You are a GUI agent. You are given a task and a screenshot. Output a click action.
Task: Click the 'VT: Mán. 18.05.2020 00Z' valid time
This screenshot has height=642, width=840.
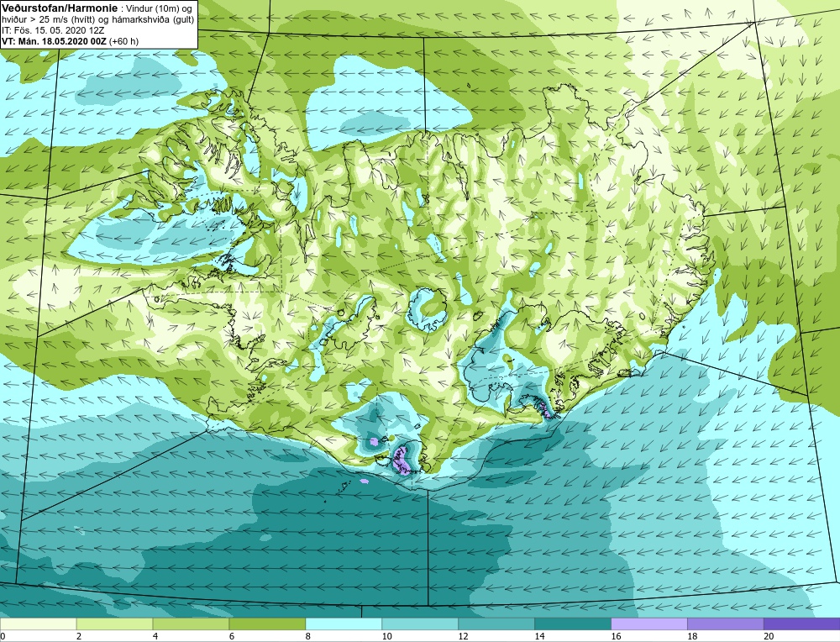55,41
